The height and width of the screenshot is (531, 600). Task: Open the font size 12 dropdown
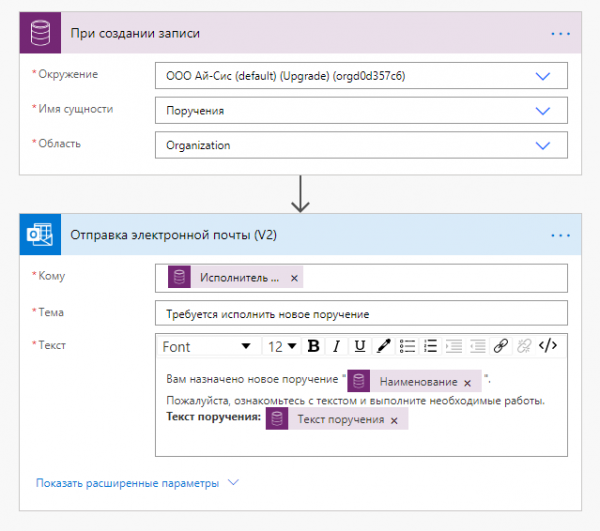(282, 346)
